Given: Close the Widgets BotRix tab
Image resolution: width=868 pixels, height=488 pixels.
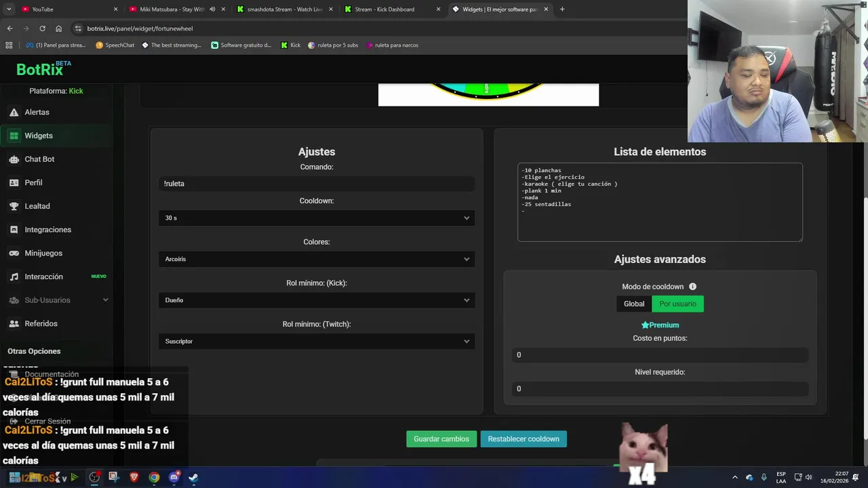Looking at the screenshot, I should click(546, 9).
